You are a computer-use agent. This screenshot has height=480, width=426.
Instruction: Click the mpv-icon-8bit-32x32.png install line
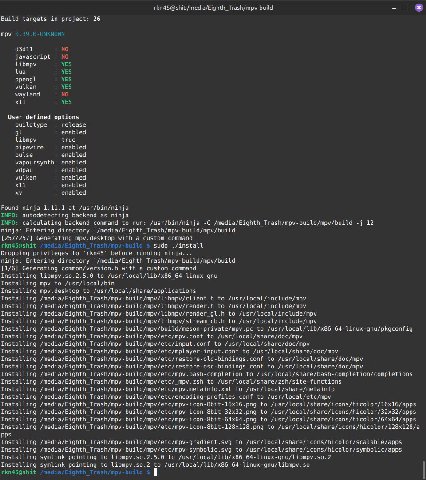208,412
